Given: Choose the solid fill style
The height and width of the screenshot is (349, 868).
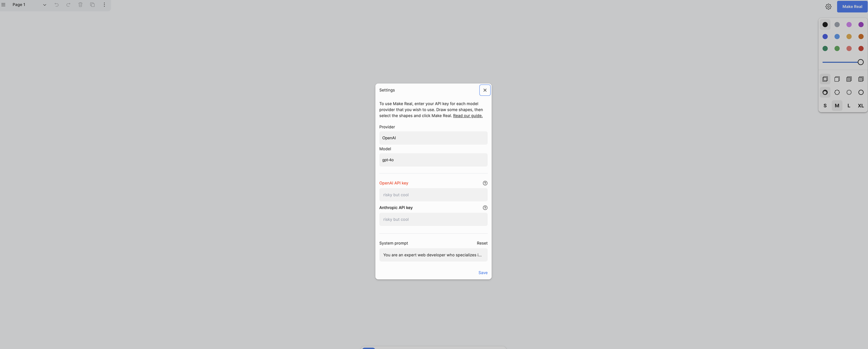Looking at the screenshot, I should (x=849, y=79).
